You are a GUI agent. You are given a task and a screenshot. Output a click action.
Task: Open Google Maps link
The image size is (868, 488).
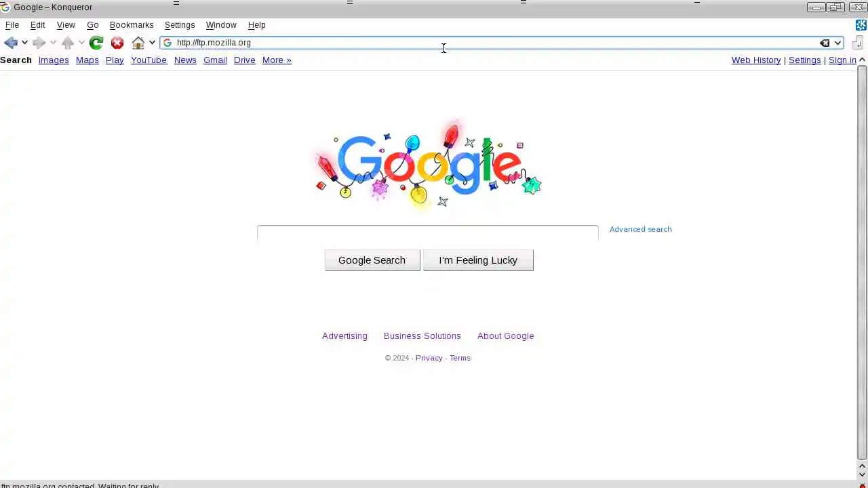point(87,60)
